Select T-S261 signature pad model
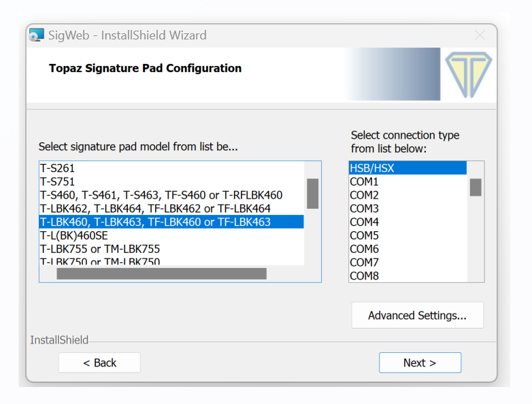This screenshot has height=404, width=532. [x=56, y=168]
